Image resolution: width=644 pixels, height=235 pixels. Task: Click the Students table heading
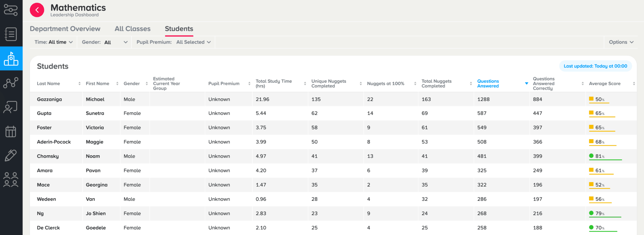click(x=53, y=66)
